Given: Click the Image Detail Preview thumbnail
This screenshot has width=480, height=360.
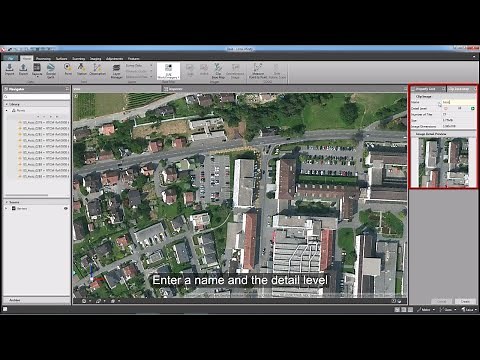Looking at the screenshot, I should coord(443,162).
